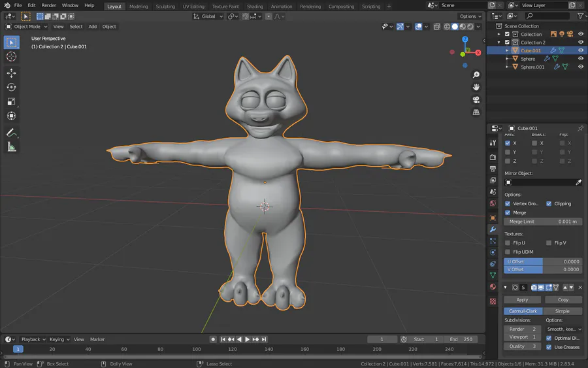Select the Move tool
This screenshot has height=368, width=588.
[11, 73]
